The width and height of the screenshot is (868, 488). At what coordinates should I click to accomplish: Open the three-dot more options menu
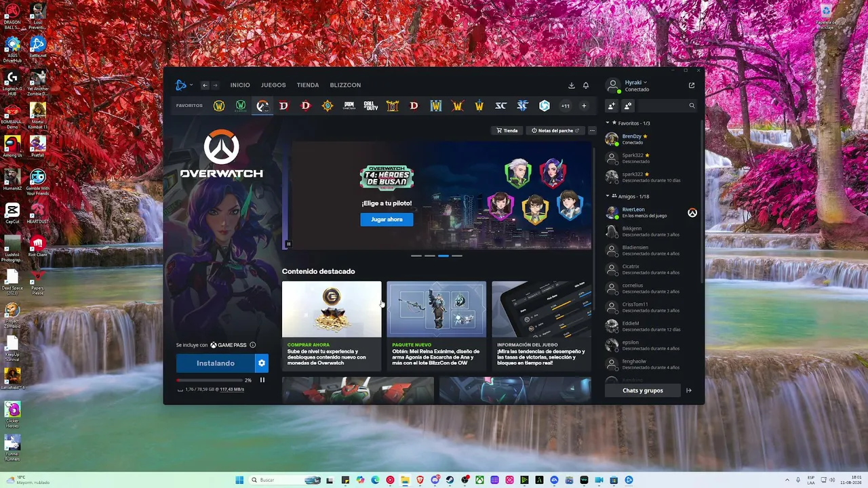pyautogui.click(x=592, y=131)
